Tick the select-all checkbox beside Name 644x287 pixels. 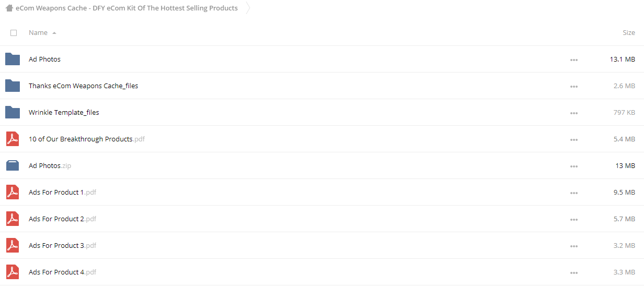click(x=14, y=33)
